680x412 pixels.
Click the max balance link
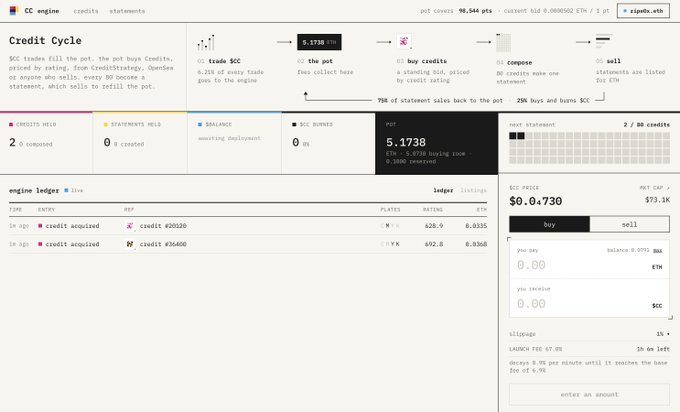pyautogui.click(x=657, y=250)
